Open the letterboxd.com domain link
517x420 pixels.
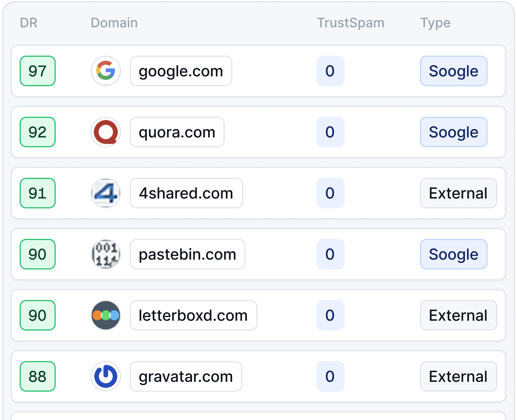tap(193, 315)
